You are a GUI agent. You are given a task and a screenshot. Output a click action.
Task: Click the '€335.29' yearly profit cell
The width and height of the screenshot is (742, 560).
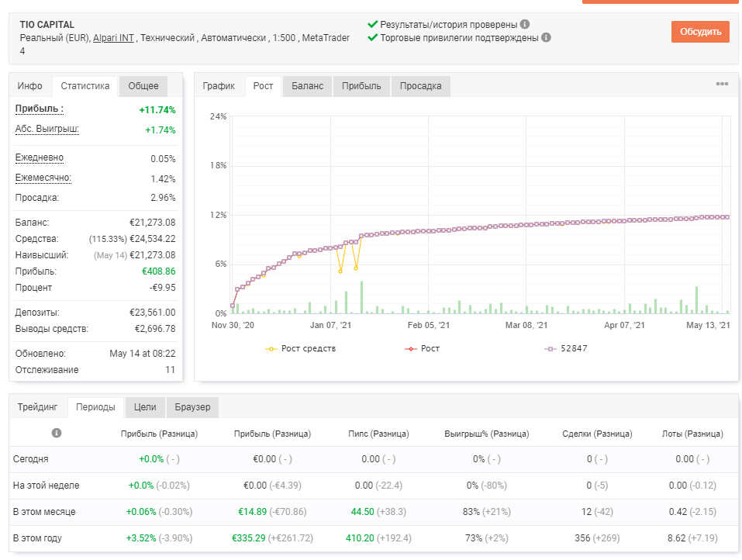click(248, 539)
